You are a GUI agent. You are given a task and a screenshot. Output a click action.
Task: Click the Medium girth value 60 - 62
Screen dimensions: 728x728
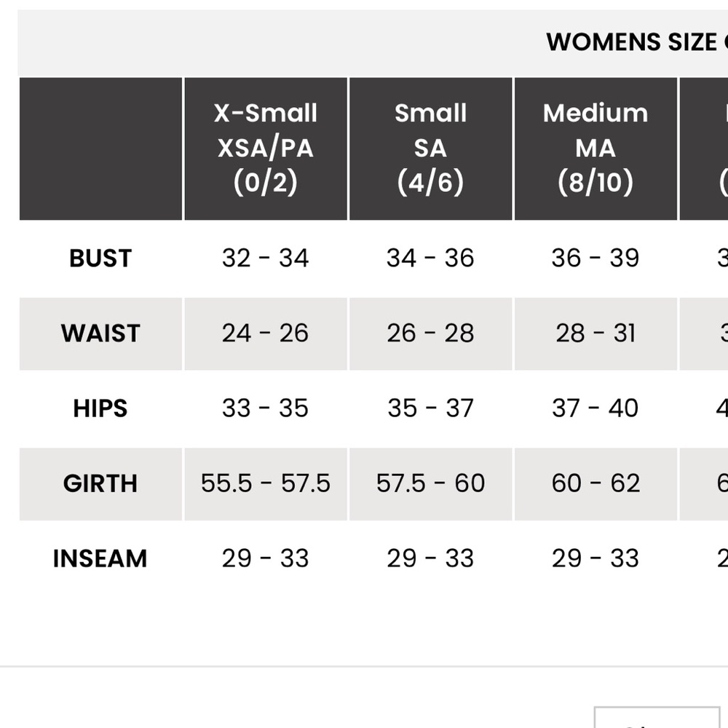pos(596,483)
